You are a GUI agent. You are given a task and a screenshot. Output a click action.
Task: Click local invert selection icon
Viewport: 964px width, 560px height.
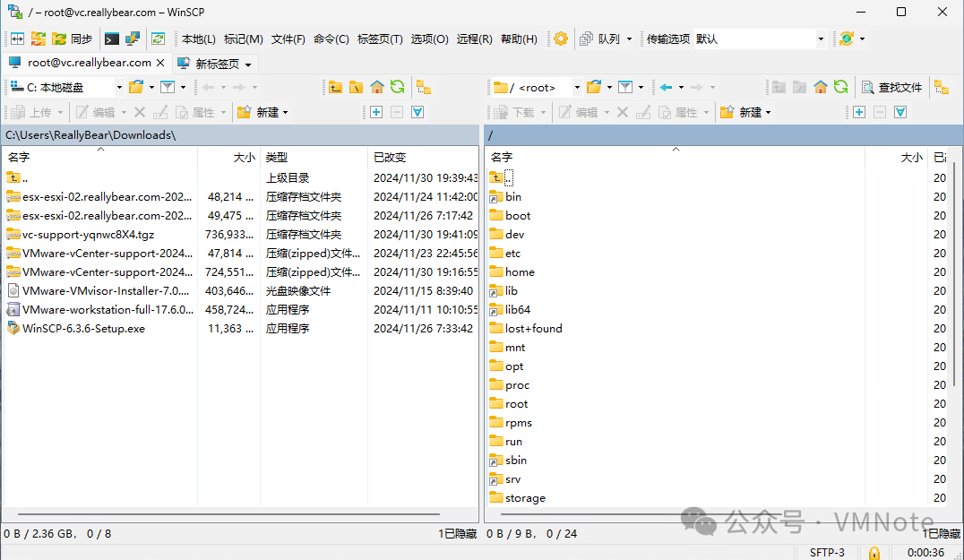[x=417, y=113]
